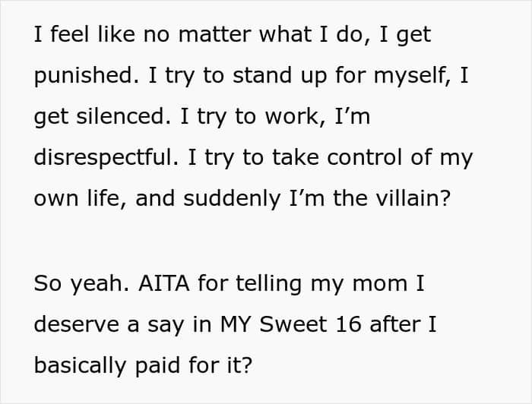Click the word 'basically' on the last line

click(80, 366)
